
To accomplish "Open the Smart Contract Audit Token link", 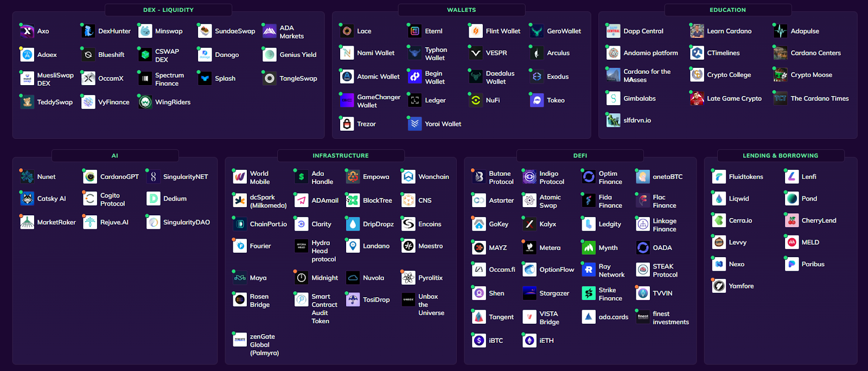I will click(x=324, y=309).
